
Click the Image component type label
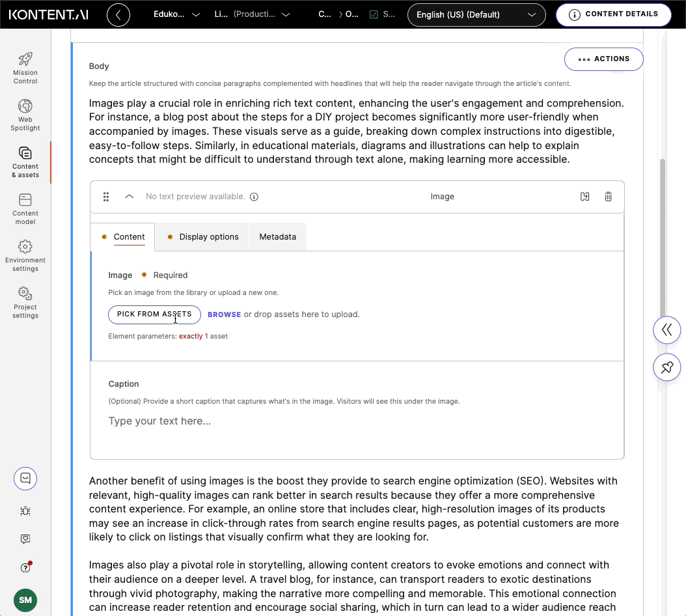tap(442, 197)
